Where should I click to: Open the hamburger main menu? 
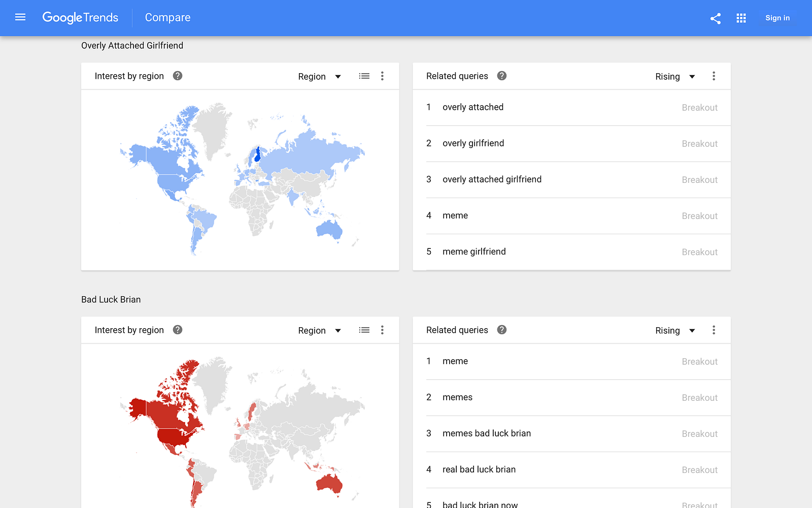click(x=20, y=17)
